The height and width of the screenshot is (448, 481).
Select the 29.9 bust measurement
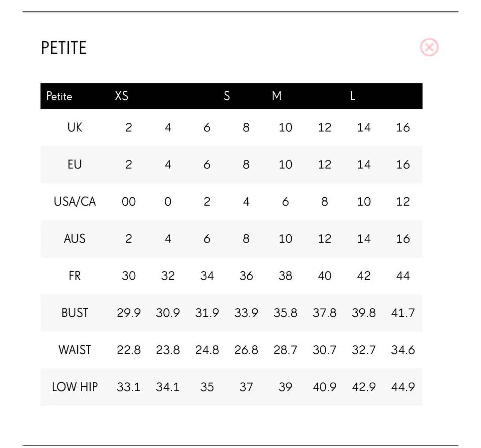click(x=129, y=313)
